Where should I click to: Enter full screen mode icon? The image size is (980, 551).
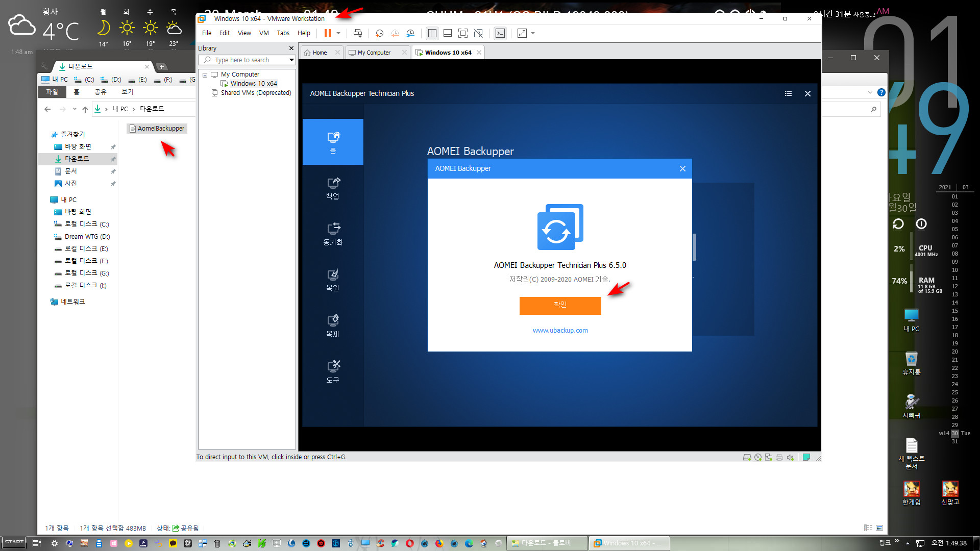(x=463, y=33)
